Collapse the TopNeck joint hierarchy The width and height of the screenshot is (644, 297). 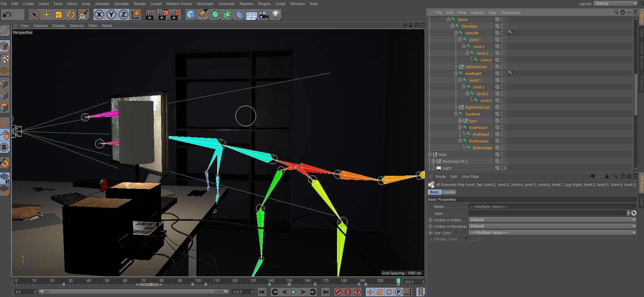(x=456, y=114)
